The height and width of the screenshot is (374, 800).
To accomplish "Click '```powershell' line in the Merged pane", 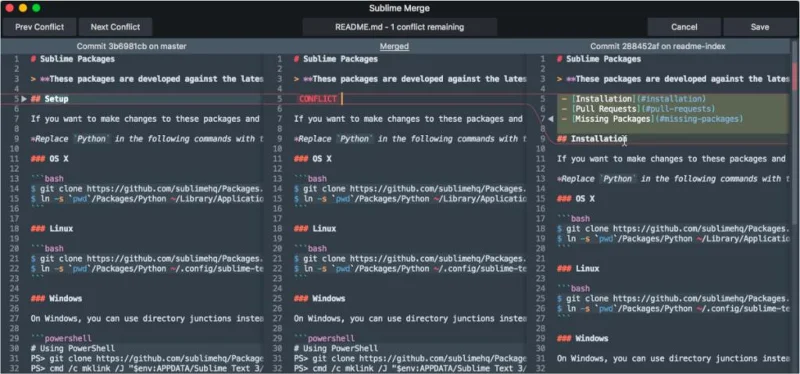I will (324, 338).
